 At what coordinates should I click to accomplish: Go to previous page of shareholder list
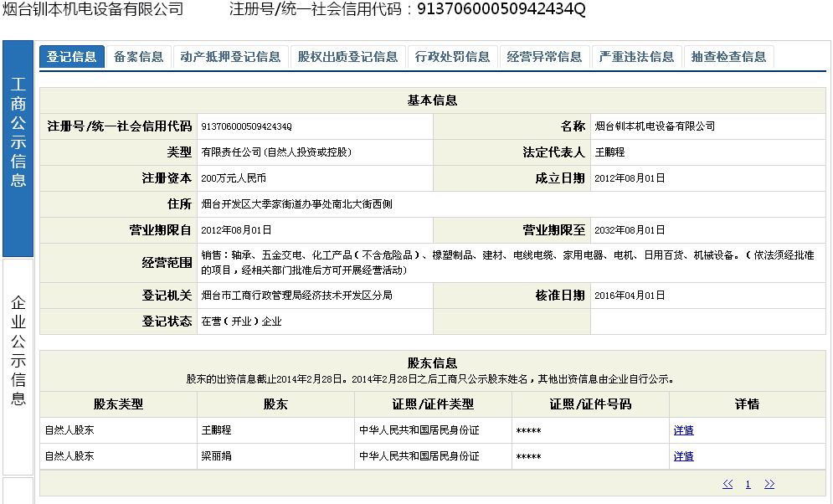point(728,484)
